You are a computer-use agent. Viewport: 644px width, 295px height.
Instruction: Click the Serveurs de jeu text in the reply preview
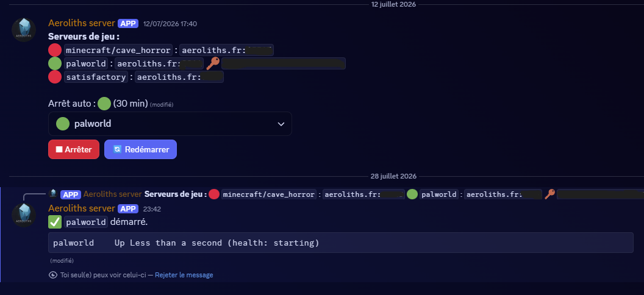pyautogui.click(x=176, y=194)
